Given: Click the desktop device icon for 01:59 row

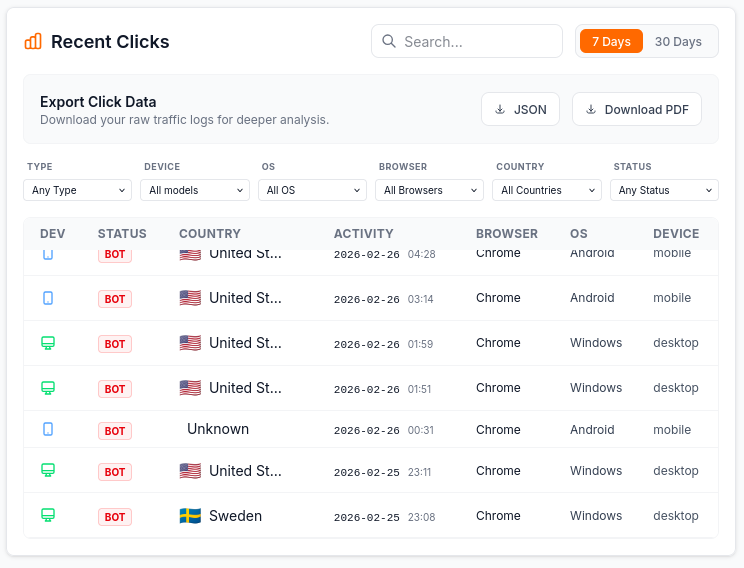Looking at the screenshot, I should (48, 343).
